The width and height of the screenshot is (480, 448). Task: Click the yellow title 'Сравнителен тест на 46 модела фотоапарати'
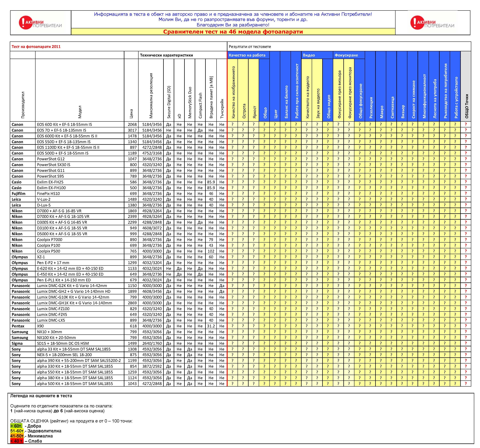click(233, 32)
